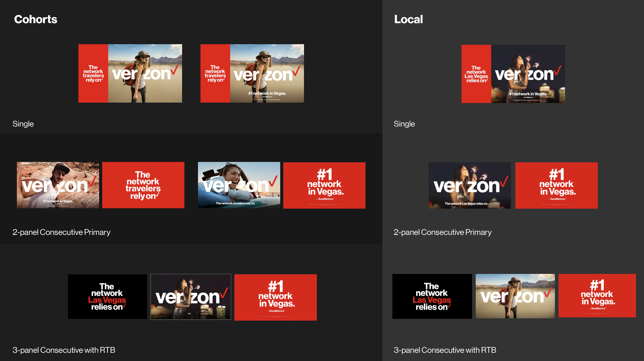Click Local '3-panel Consecutive with RTB' label
644x361 pixels.
coord(445,350)
